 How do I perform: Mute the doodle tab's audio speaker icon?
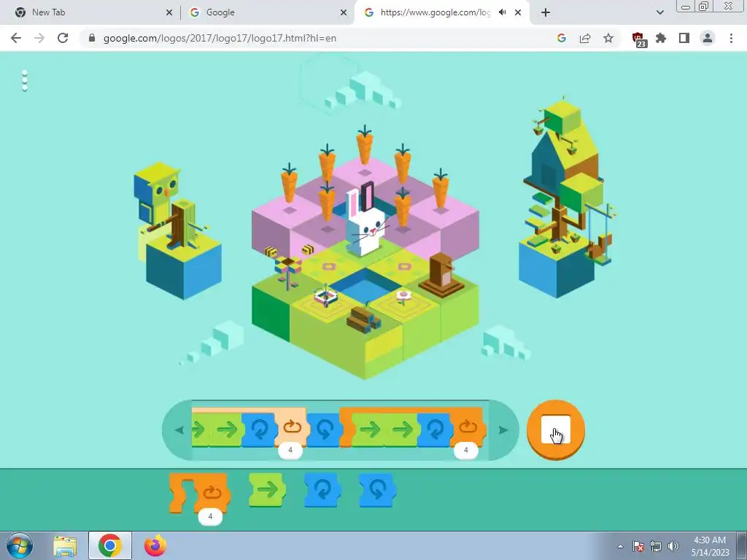(502, 12)
